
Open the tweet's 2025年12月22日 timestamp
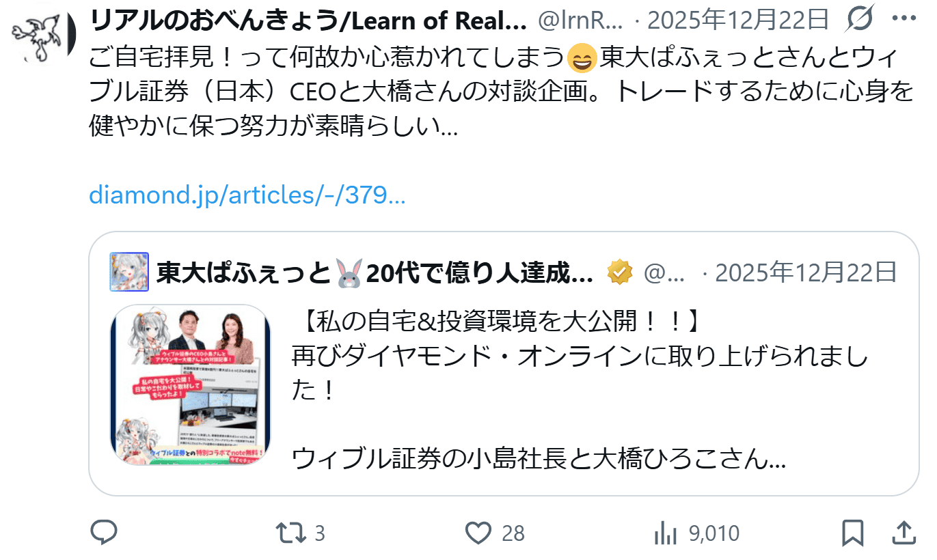point(738,22)
